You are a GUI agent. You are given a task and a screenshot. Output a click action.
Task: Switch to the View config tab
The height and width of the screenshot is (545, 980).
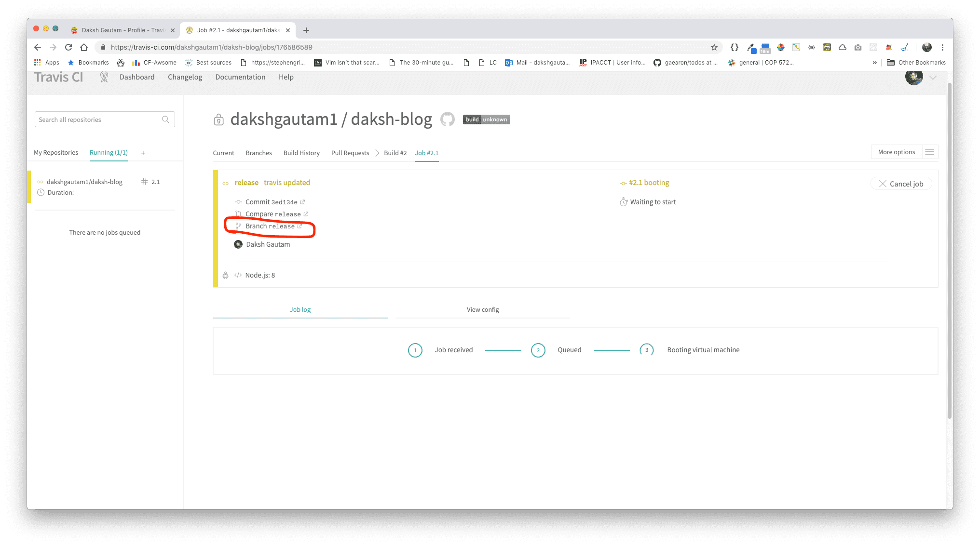(483, 310)
